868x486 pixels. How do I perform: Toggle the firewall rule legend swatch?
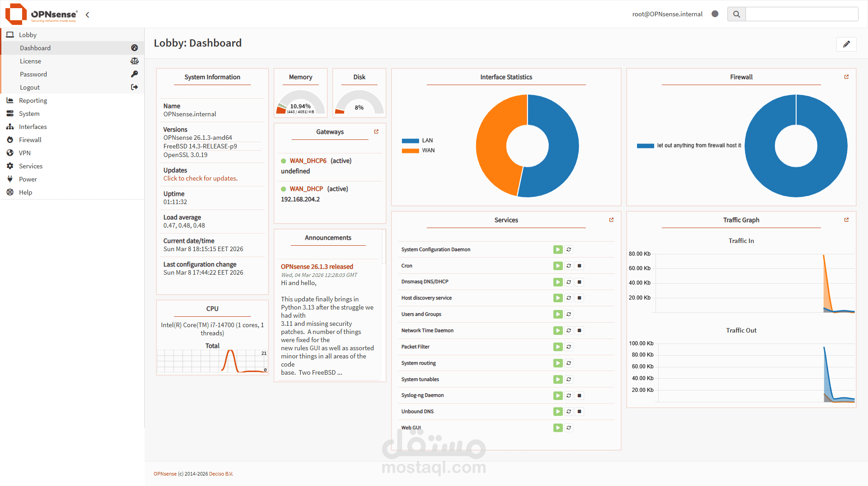pos(645,146)
